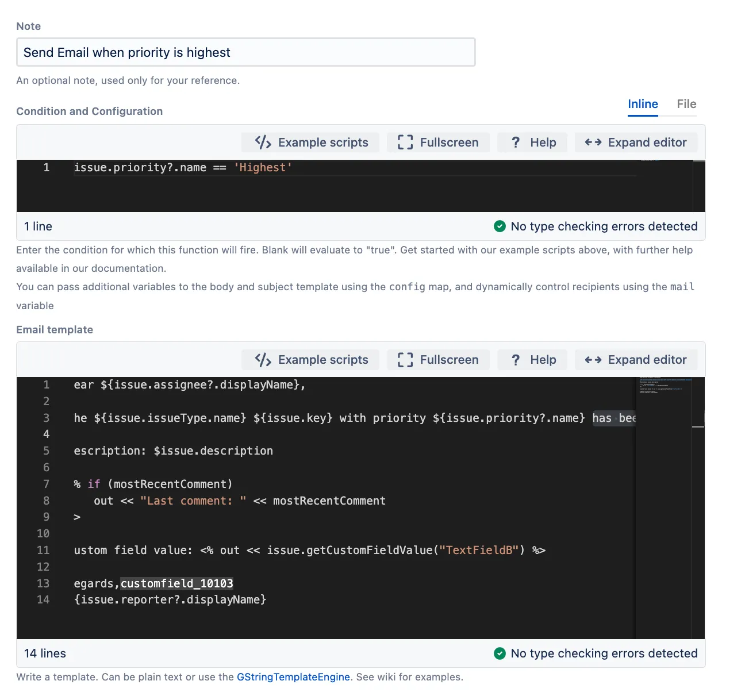Click the '1 line' status text
This screenshot has width=745, height=700.
tap(38, 226)
